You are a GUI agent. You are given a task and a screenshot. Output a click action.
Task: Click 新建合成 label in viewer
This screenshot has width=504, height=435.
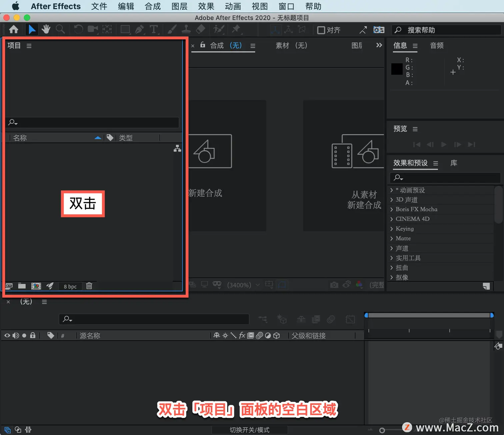coord(205,193)
